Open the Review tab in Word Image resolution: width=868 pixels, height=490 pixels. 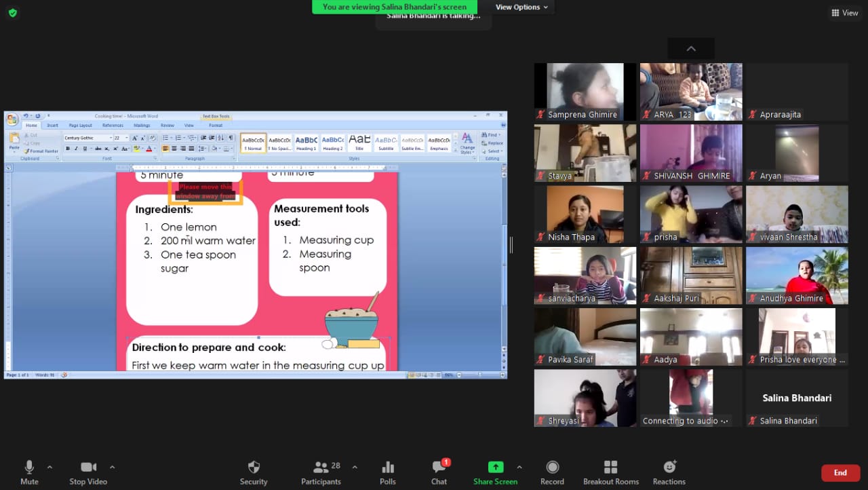[x=167, y=126]
